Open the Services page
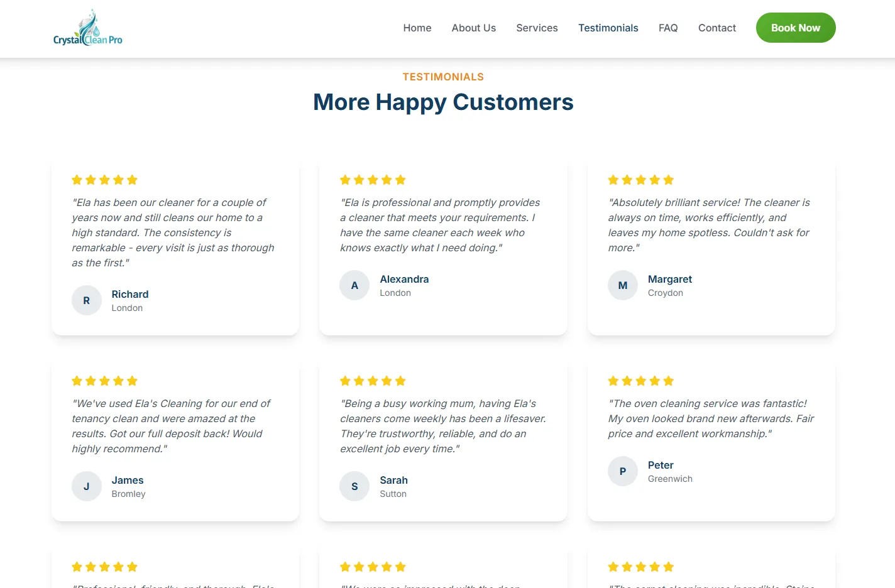 (x=537, y=28)
